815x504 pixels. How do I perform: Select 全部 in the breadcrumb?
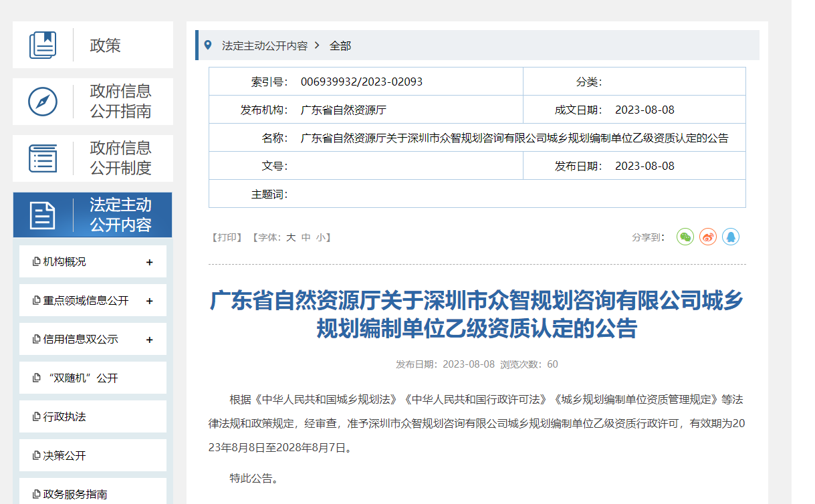(339, 45)
